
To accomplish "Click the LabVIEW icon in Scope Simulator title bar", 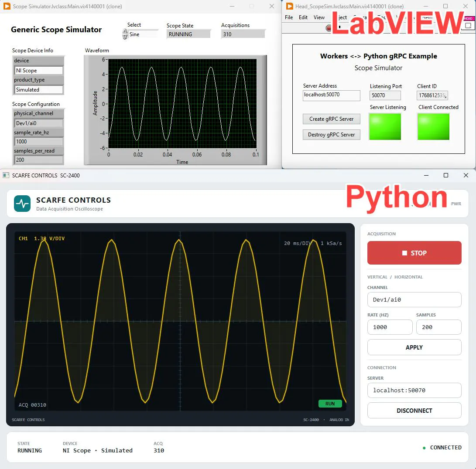I will [x=7, y=6].
